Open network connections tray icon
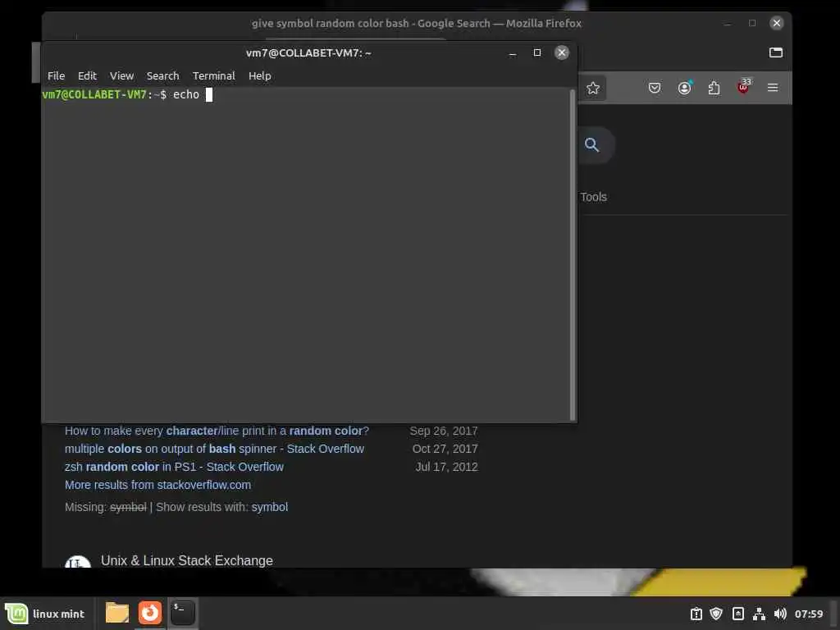This screenshot has width=840, height=630. click(x=759, y=614)
